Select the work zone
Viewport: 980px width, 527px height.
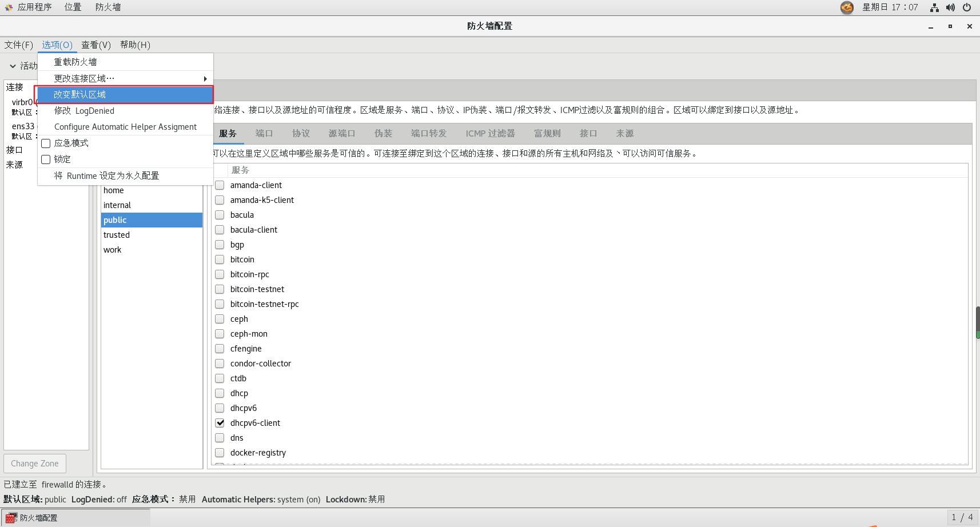coord(152,250)
